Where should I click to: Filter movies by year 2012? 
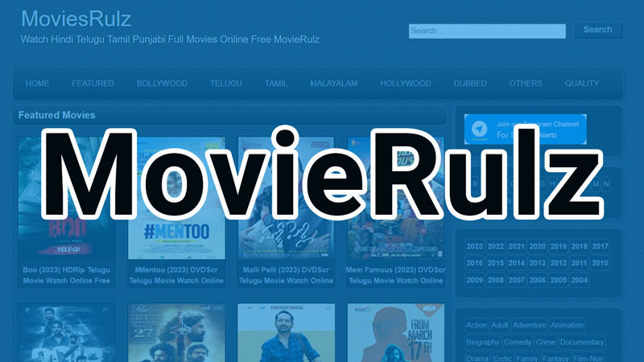coord(558,263)
